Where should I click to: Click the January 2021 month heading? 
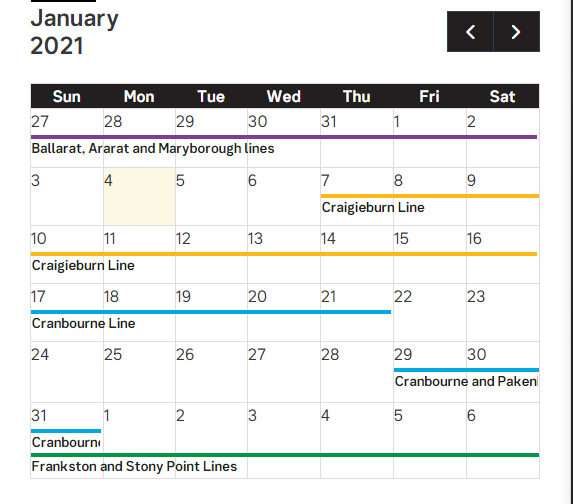(x=75, y=32)
